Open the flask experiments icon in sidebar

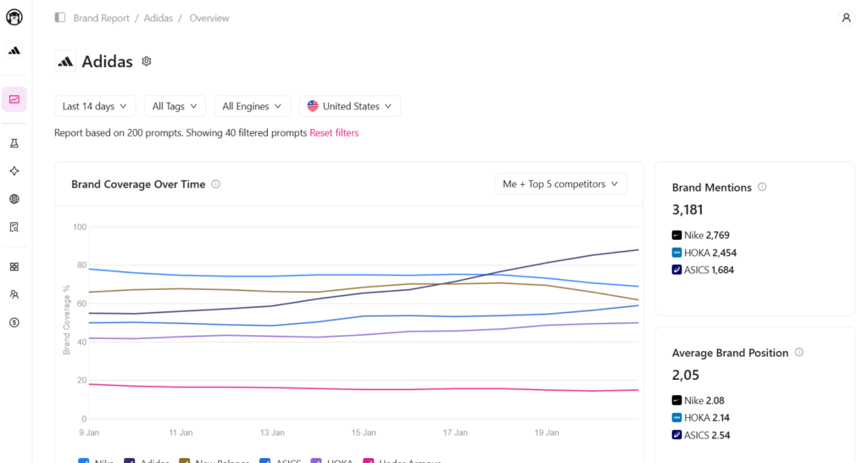[14, 143]
